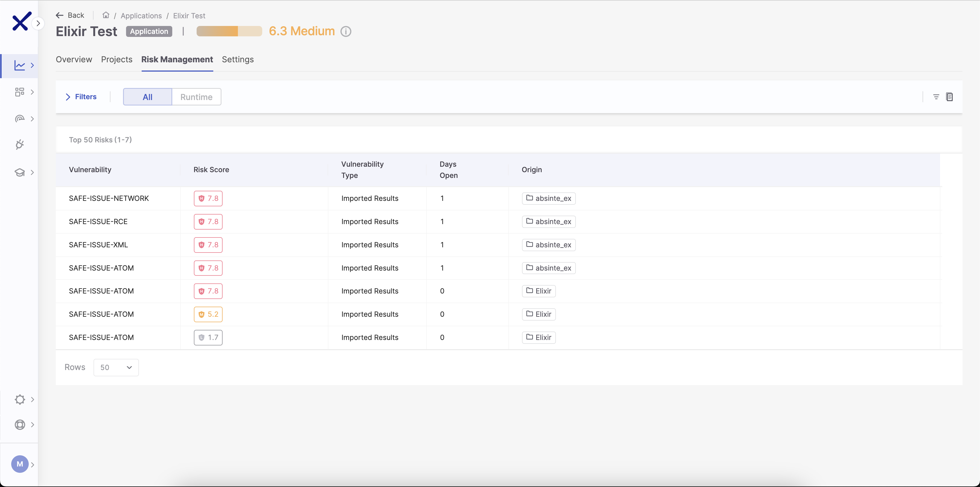Screen dimensions: 980x487
Task: Click the info icon beside 6.3 Medium
Action: click(x=346, y=31)
